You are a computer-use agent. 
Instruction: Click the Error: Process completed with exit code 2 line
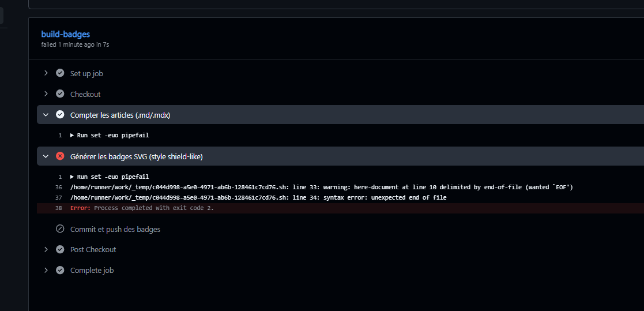pyautogui.click(x=142, y=208)
